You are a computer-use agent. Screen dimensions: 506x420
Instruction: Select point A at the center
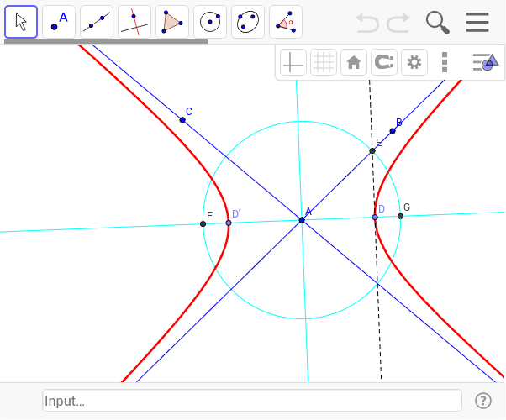point(302,220)
